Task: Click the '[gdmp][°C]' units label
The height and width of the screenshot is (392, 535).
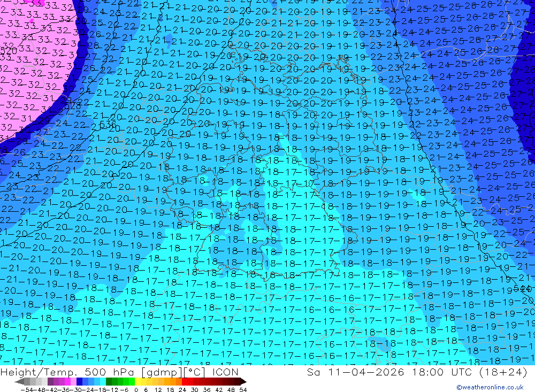Action: [173, 372]
